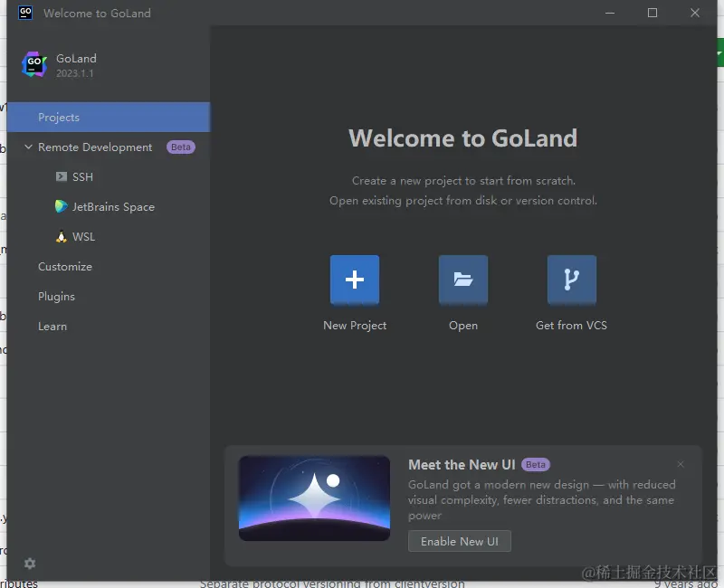Image resolution: width=724 pixels, height=588 pixels.
Task: Click the Meet the New UI heading
Action: coord(462,465)
